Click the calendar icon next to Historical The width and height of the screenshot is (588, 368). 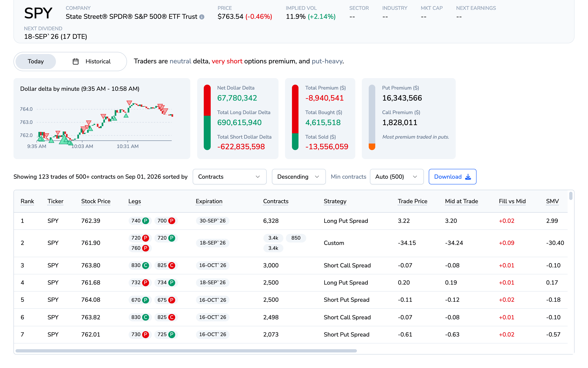(x=76, y=61)
